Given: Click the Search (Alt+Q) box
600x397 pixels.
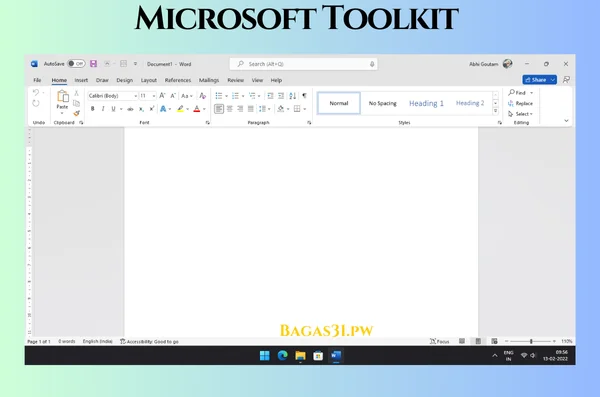Looking at the screenshot, I should (x=303, y=64).
